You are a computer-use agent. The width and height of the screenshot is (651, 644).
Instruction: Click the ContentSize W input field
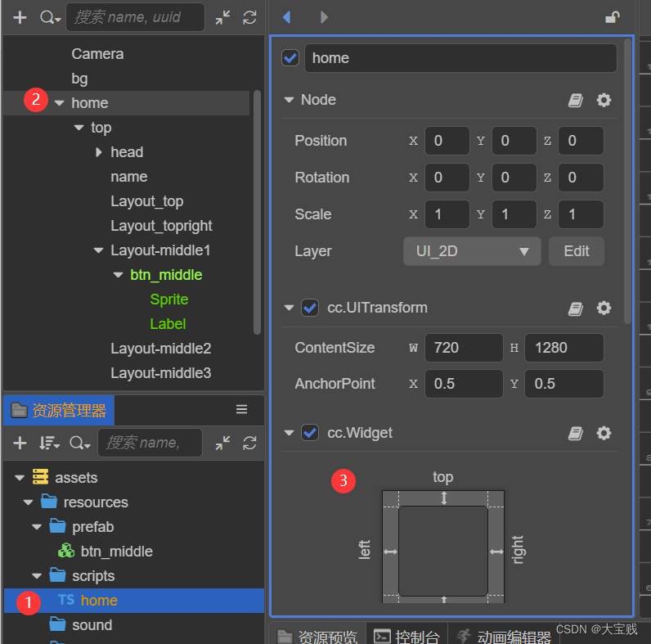point(463,348)
